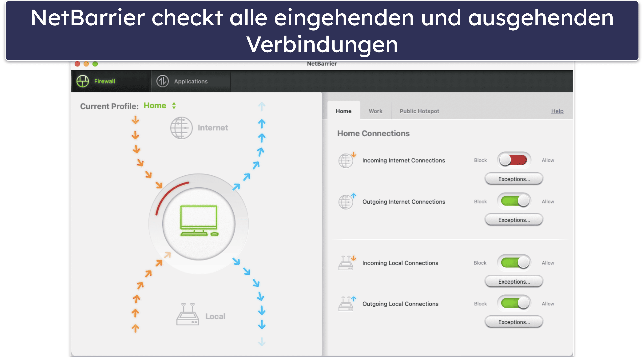Image resolution: width=644 pixels, height=357 pixels.
Task: Click Block label beside Outgoing Local Connections
Action: [x=480, y=303]
